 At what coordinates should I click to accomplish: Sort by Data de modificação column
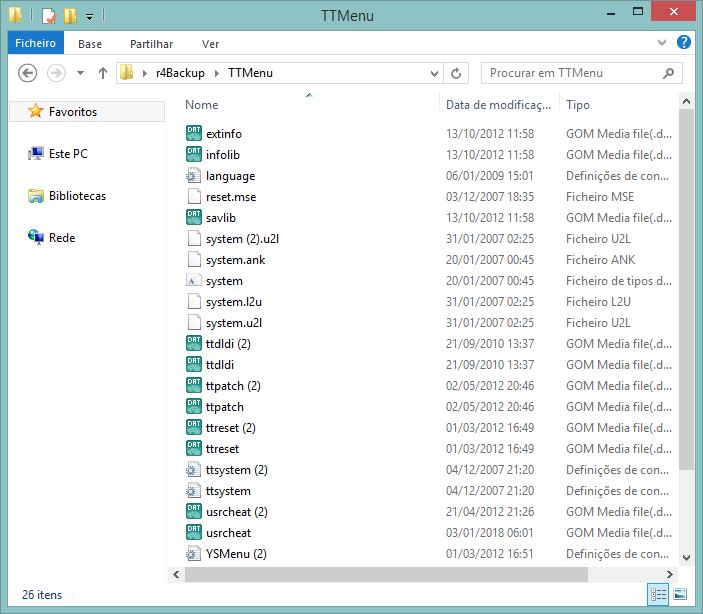tap(499, 105)
